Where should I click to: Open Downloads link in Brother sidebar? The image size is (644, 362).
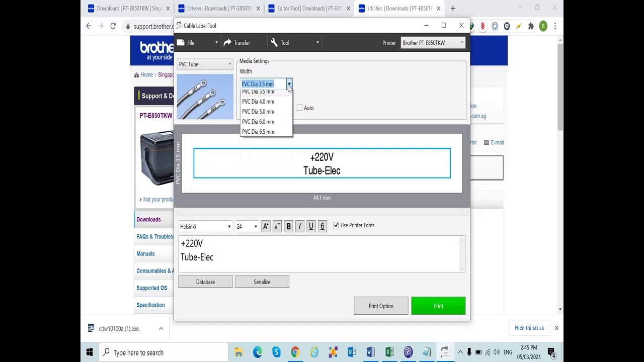click(x=148, y=220)
